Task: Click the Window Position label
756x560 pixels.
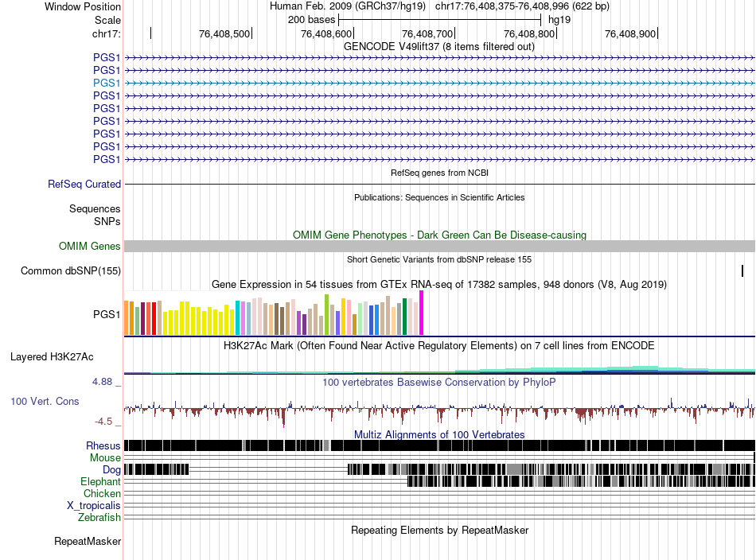Action: tap(83, 6)
